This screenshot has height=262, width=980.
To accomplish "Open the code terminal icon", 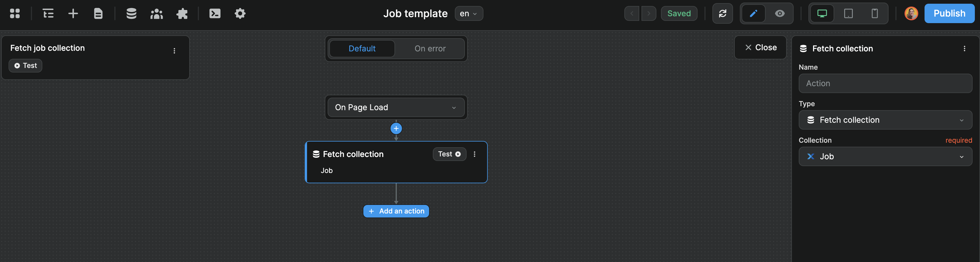I will pos(215,13).
